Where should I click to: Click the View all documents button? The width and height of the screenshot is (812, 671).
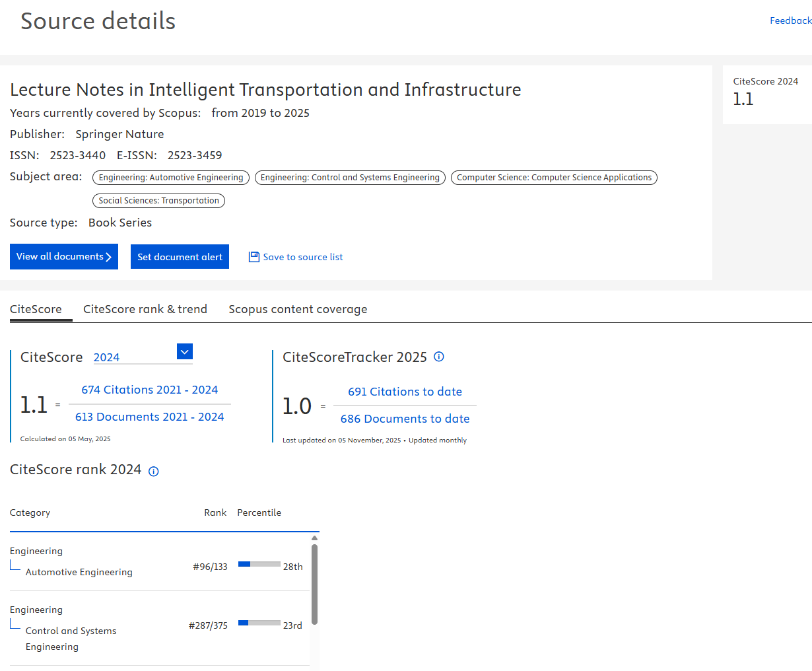coord(64,256)
